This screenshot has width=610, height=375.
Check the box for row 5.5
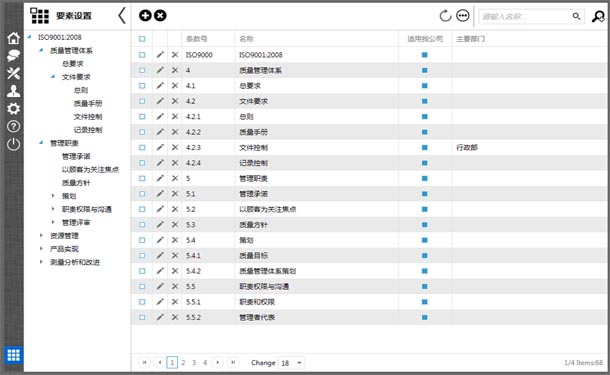(142, 286)
